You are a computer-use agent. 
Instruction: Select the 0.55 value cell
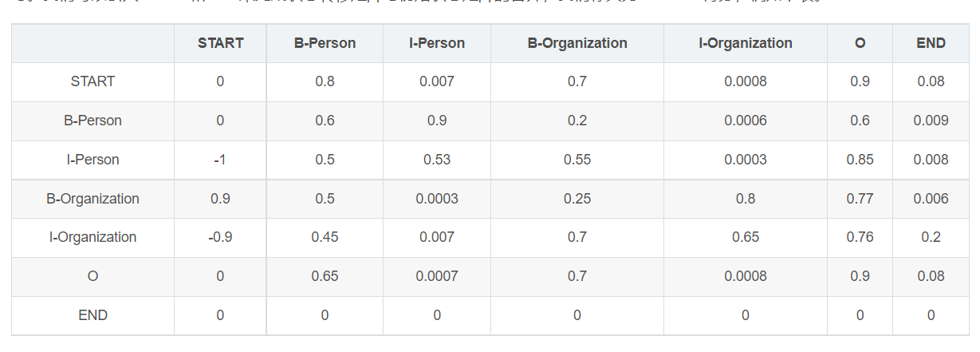tap(577, 160)
